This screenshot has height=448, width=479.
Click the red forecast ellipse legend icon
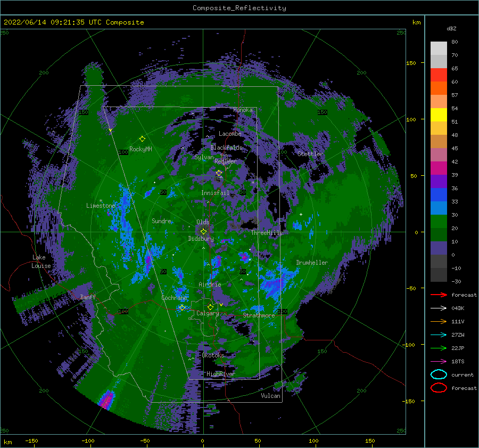[x=439, y=388]
